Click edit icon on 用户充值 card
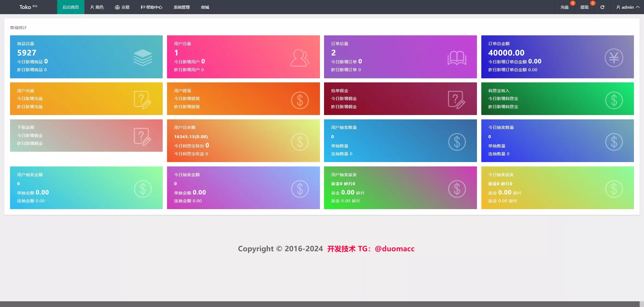The image size is (644, 307). click(x=142, y=100)
